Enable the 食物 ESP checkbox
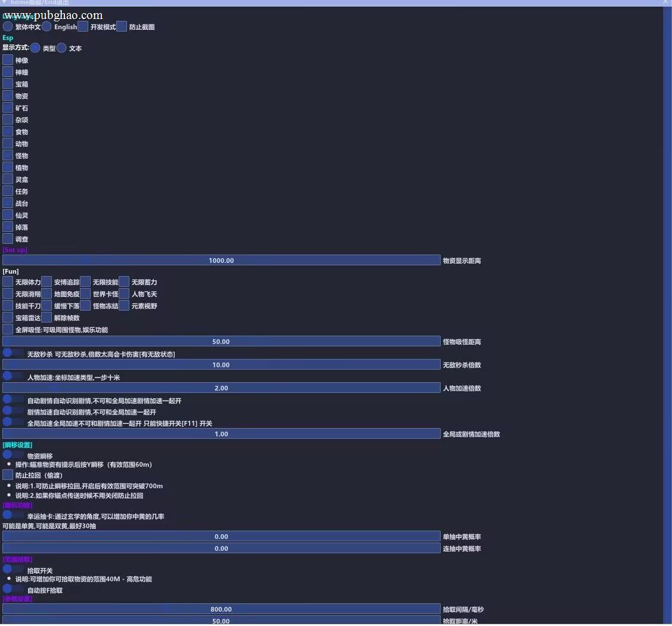 8,131
